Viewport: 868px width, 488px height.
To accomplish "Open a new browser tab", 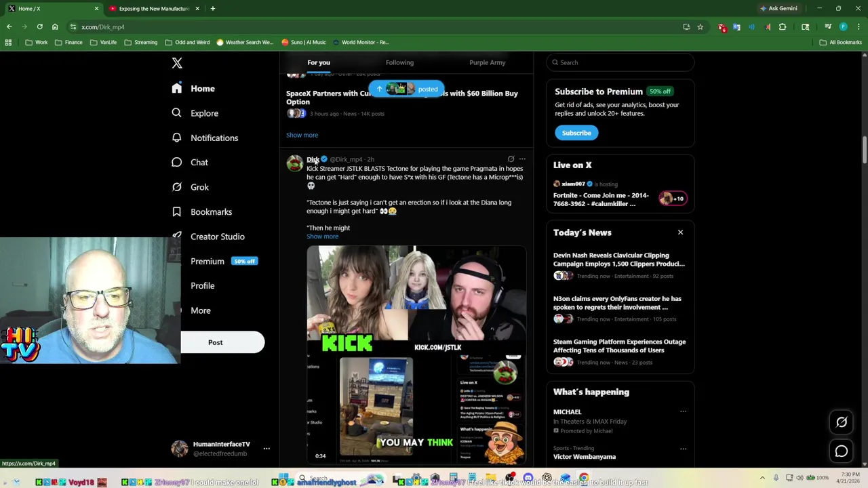I will (212, 9).
